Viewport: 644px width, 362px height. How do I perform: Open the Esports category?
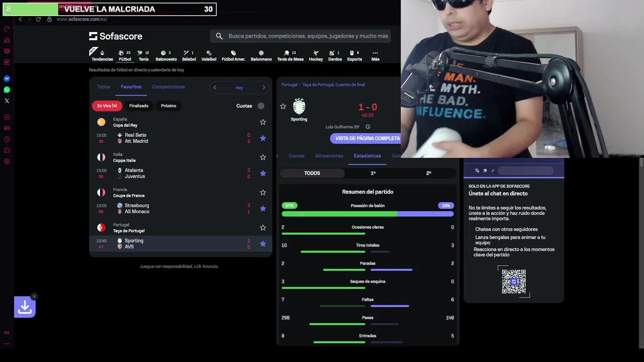[x=355, y=55]
